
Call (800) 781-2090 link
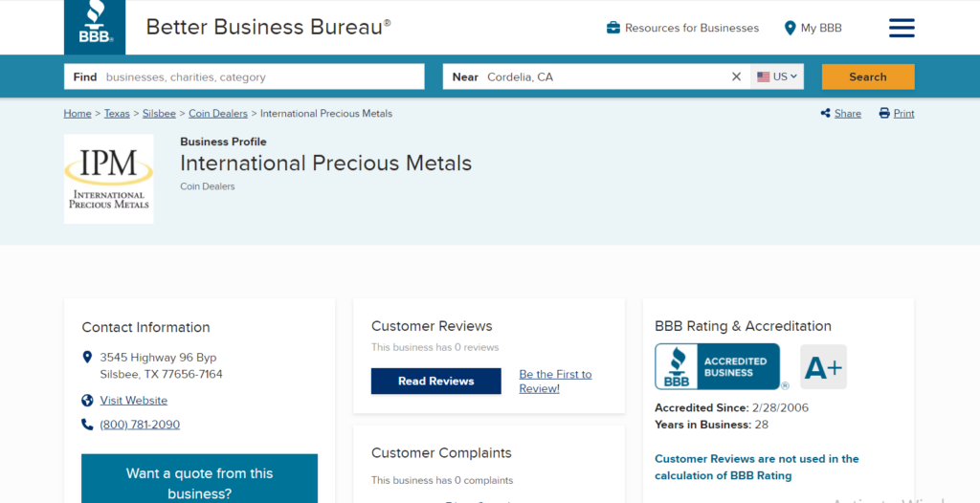coord(140,425)
